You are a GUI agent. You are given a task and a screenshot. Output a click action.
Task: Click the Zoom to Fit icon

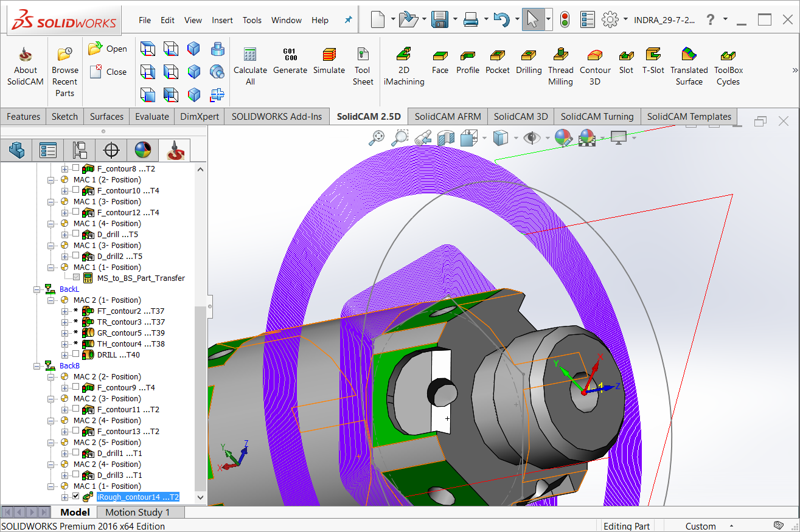377,138
